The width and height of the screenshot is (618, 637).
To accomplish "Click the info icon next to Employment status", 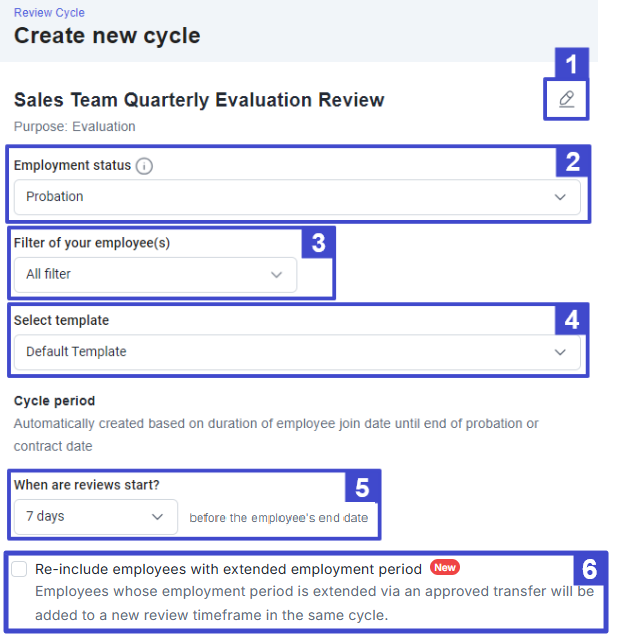I will (144, 166).
